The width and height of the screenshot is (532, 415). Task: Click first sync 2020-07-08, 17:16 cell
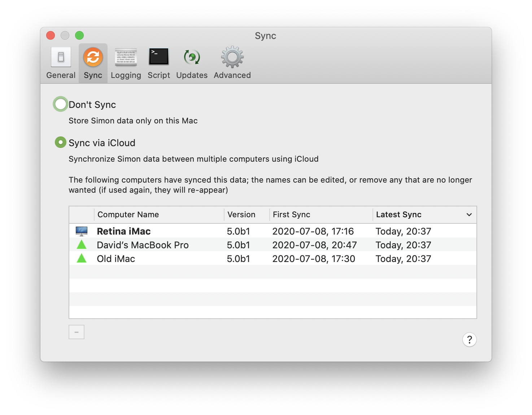313,231
